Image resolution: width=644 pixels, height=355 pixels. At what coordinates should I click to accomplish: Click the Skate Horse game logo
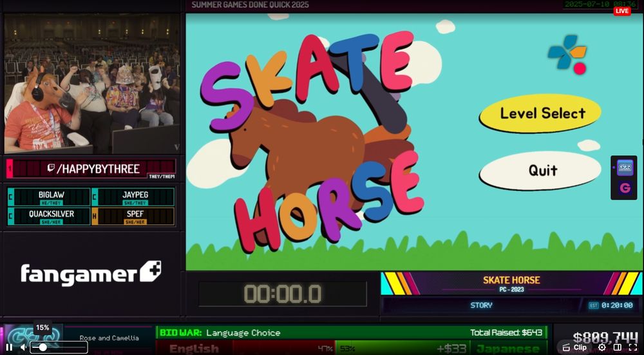coord(312,142)
